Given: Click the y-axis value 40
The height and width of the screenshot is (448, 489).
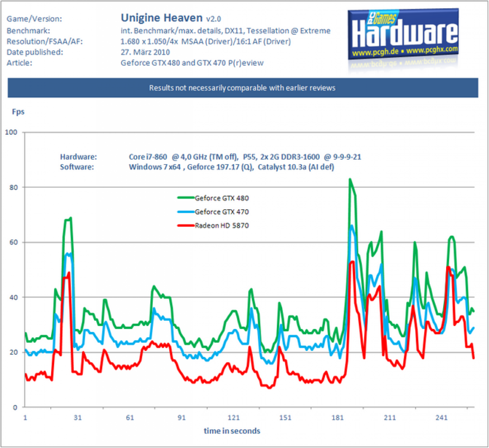Looking at the screenshot, I should (x=13, y=297).
